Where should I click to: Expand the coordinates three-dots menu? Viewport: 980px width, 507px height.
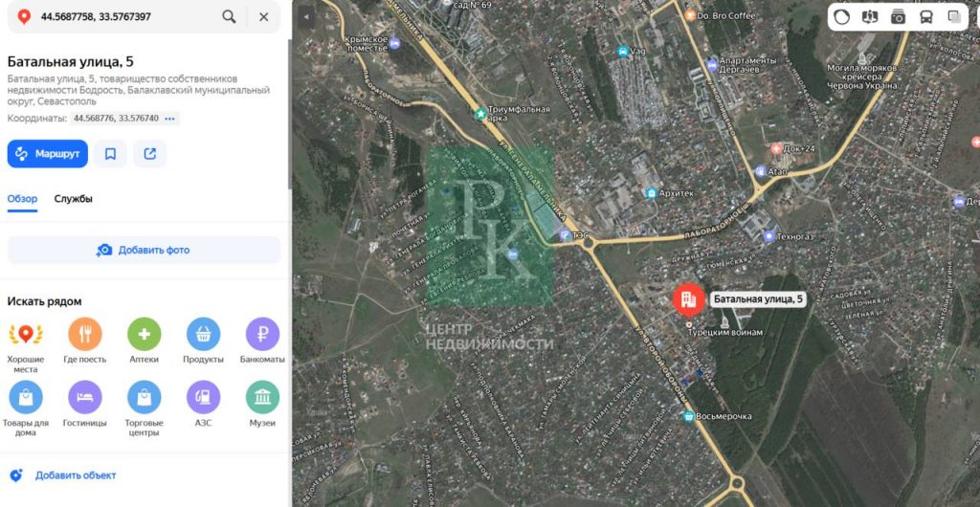[170, 119]
